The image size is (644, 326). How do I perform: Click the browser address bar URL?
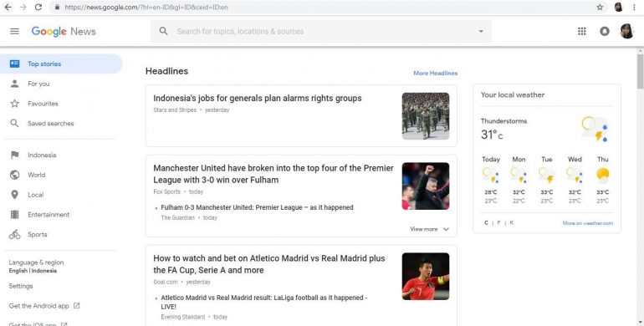coord(146,7)
